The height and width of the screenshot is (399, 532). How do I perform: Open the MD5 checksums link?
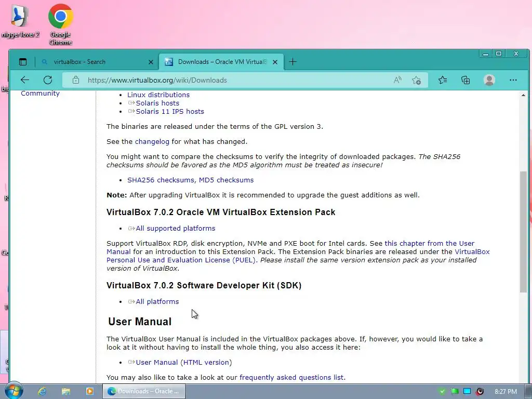coord(227,180)
